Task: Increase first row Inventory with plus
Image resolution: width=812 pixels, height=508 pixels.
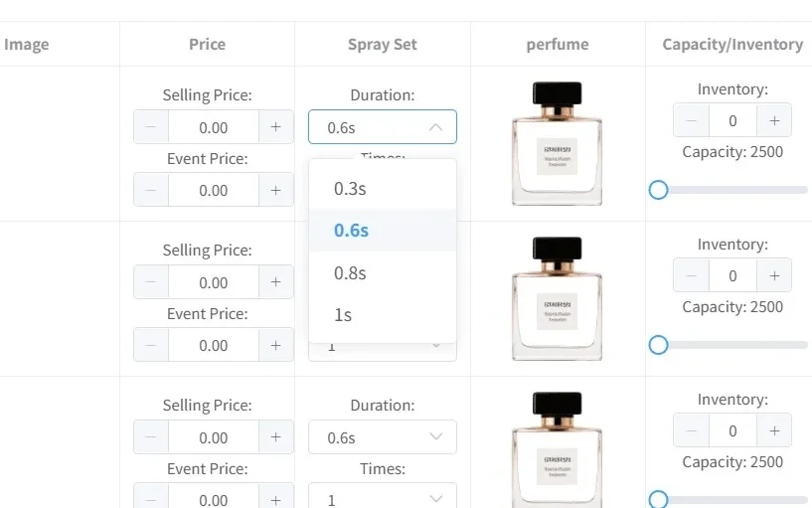Action: pyautogui.click(x=774, y=120)
